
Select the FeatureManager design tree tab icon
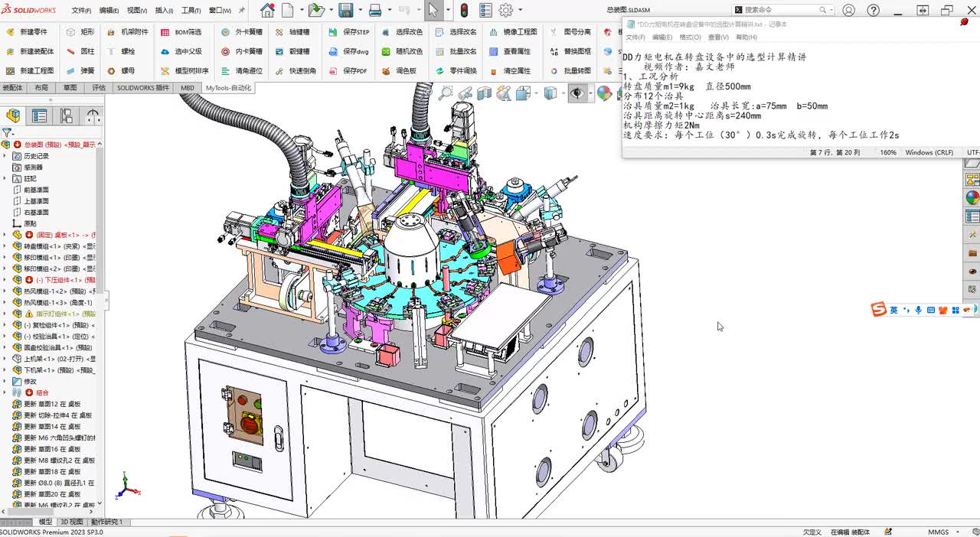click(13, 116)
